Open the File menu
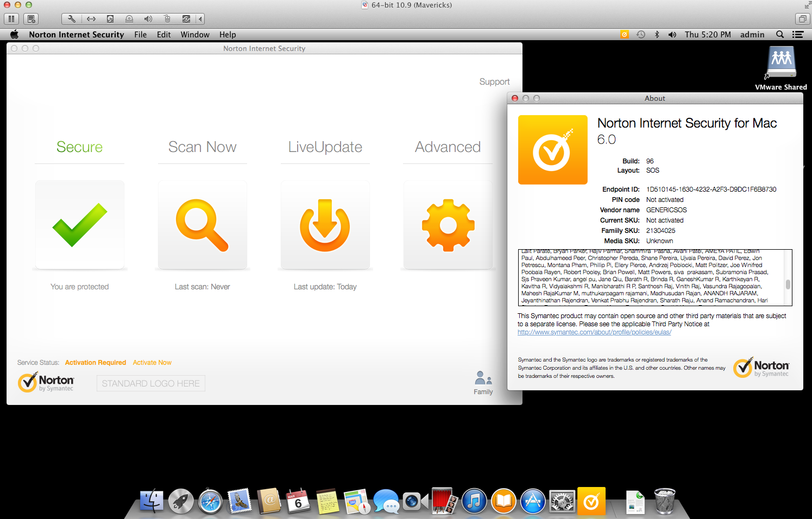The height and width of the screenshot is (519, 812). pos(140,35)
